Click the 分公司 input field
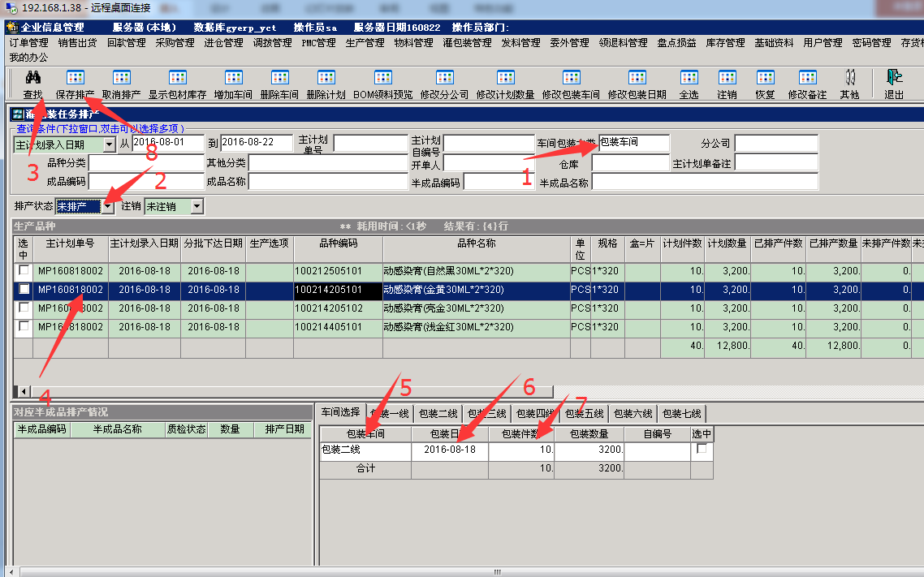 pos(777,143)
